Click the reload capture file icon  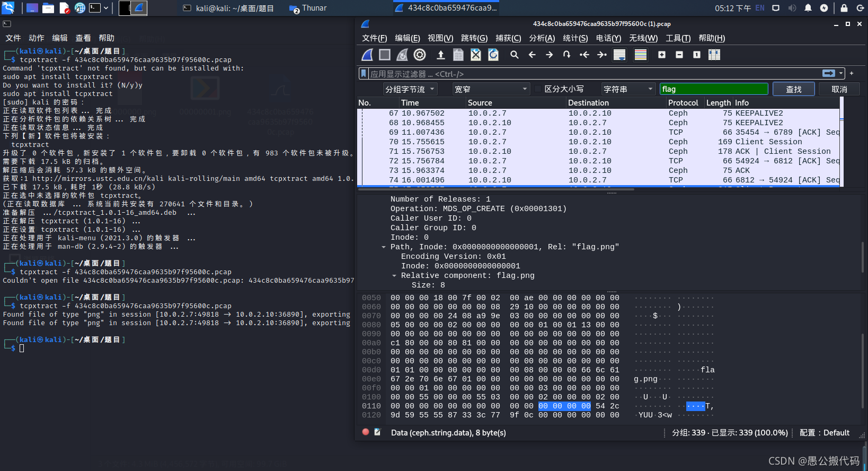[493, 55]
